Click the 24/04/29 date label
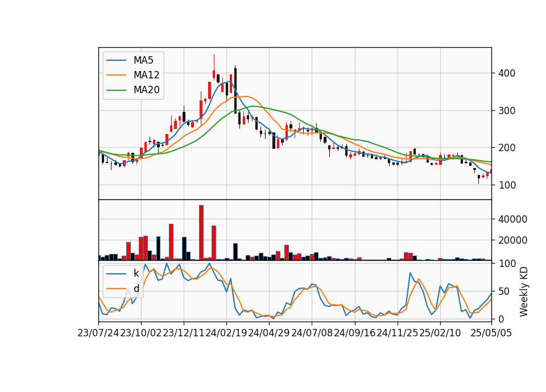 (269, 333)
